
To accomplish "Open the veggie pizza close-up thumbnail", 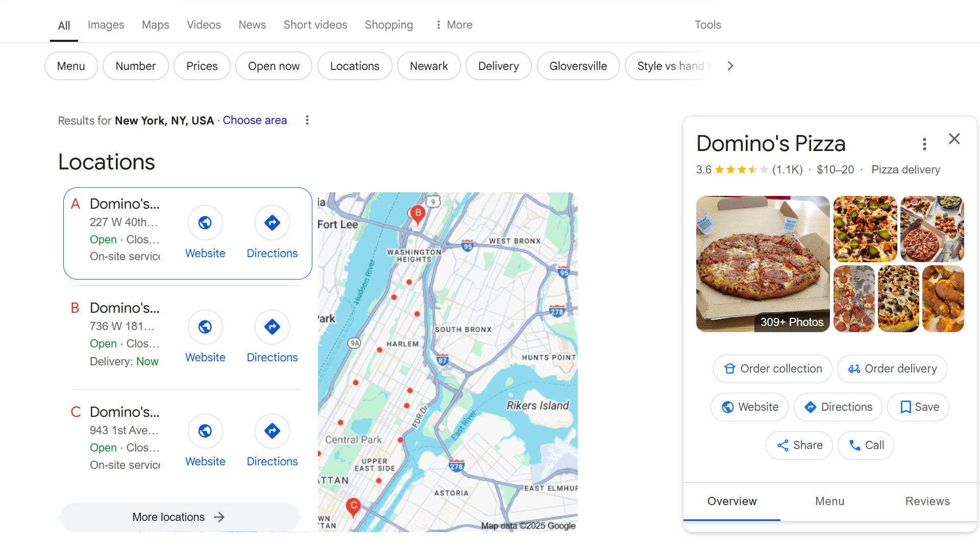I will point(865,229).
